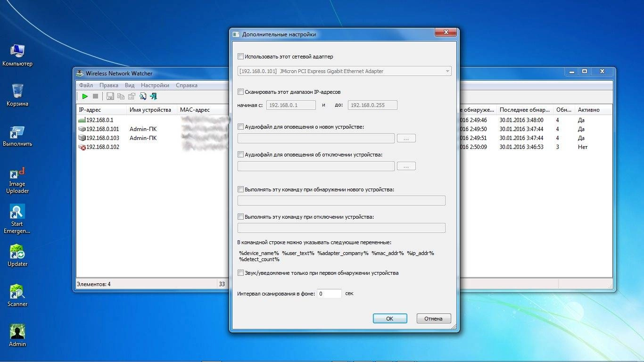Image resolution: width=644 pixels, height=362 pixels.
Task: Click the find magnifier toolbar icon
Action: pos(142,96)
